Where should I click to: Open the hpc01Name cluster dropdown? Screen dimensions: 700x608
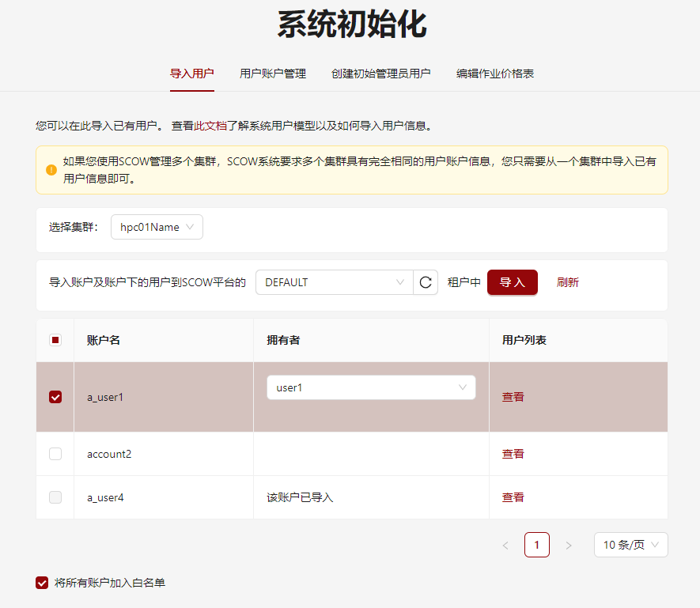(157, 226)
